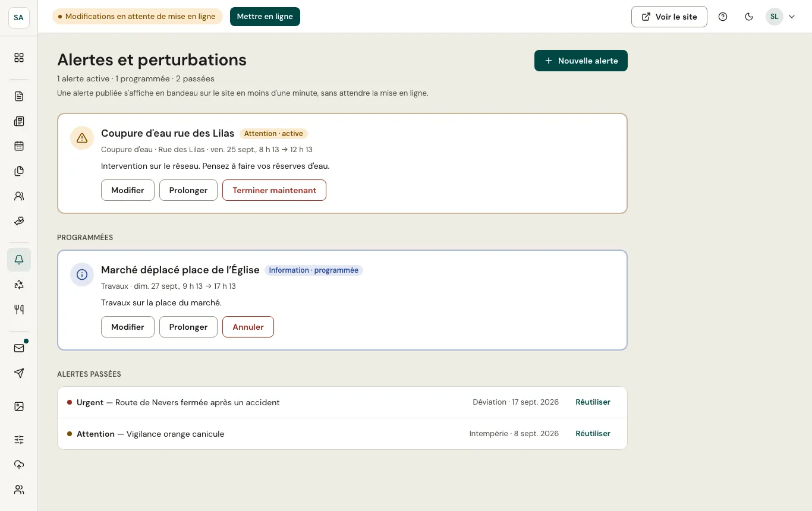Click the Modifications en attente status pill
Viewport: 812px width, 511px height.
click(x=137, y=17)
